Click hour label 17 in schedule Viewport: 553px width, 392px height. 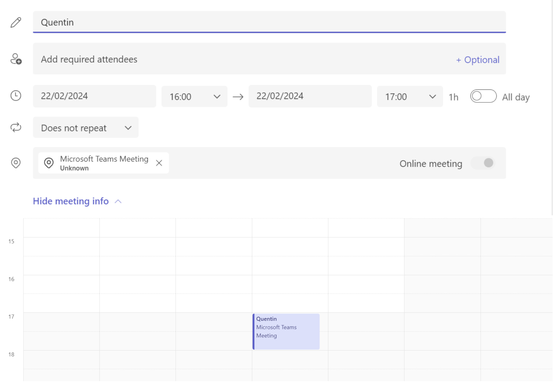click(x=11, y=317)
